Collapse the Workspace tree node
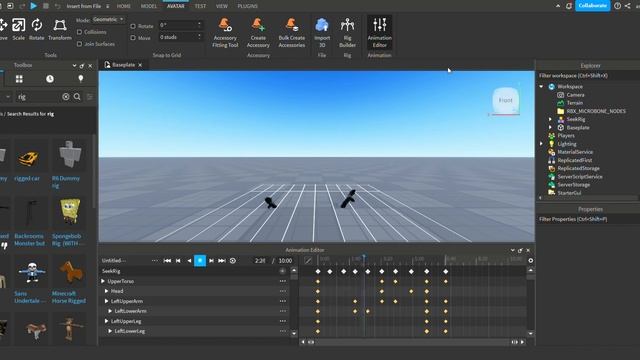Image resolution: width=640 pixels, height=360 pixels. click(x=541, y=87)
